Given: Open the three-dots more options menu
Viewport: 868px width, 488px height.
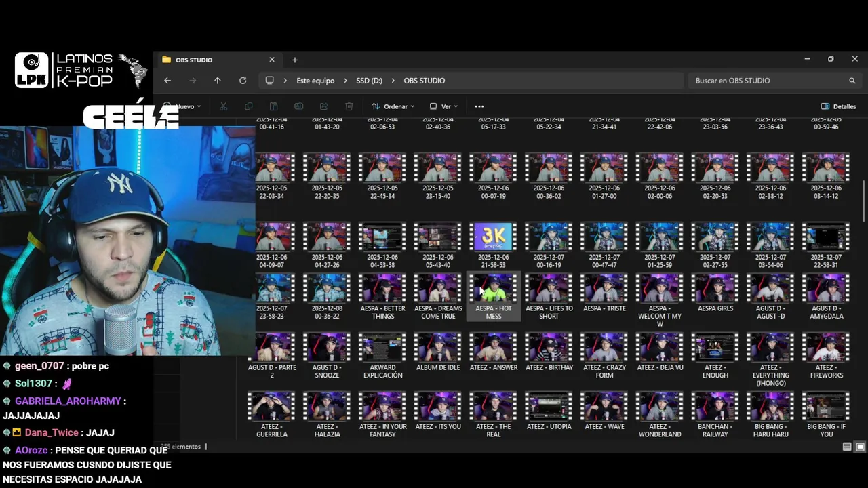Looking at the screenshot, I should coord(479,106).
